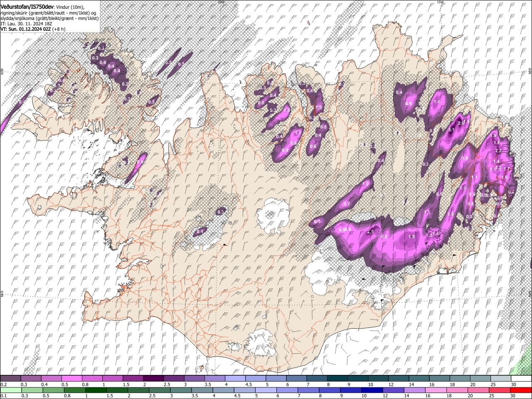Viewport: 532px width, 399px height.
Task: Select darkest green lower legend swatch between 1 and 1.5
Action: point(96,390)
